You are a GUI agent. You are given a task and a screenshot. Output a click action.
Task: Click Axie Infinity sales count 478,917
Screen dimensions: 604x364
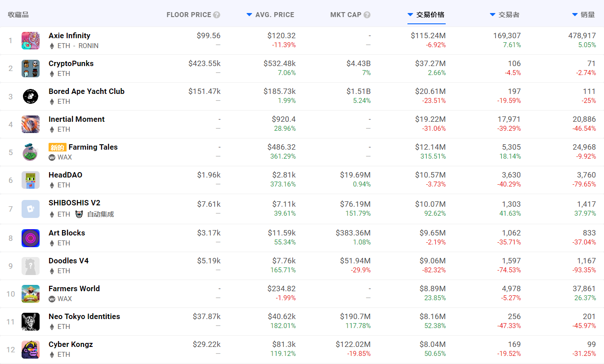[582, 36]
